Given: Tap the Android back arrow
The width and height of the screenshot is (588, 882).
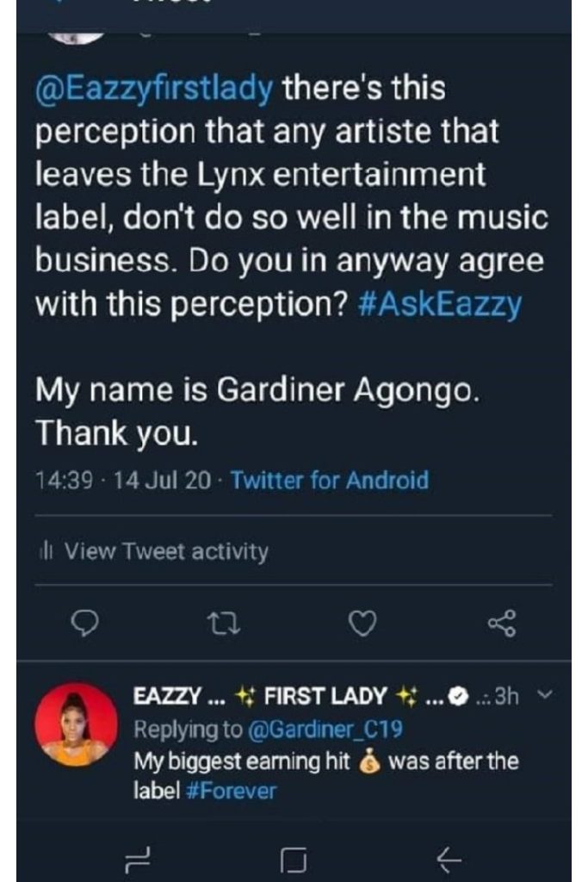Looking at the screenshot, I should coord(449,859).
